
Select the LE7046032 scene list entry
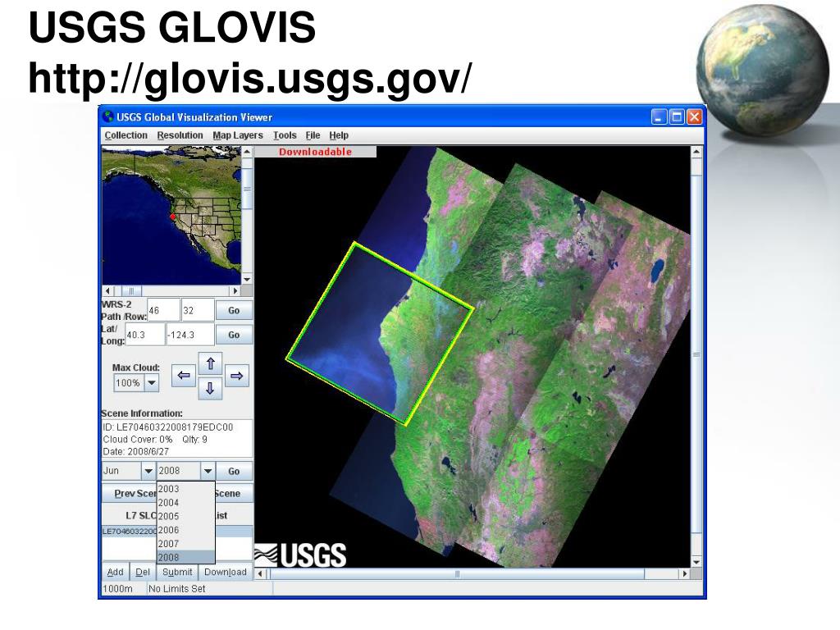pos(129,532)
